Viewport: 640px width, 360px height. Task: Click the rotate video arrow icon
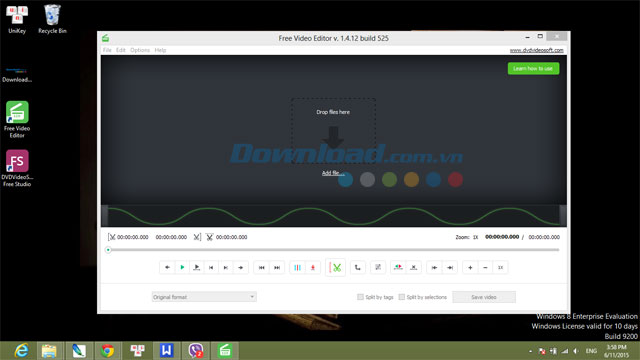click(x=358, y=267)
